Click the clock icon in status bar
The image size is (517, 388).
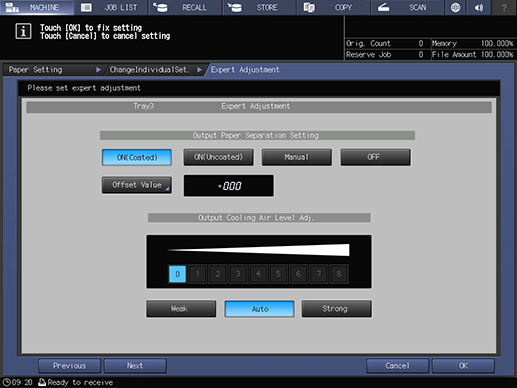(6, 382)
